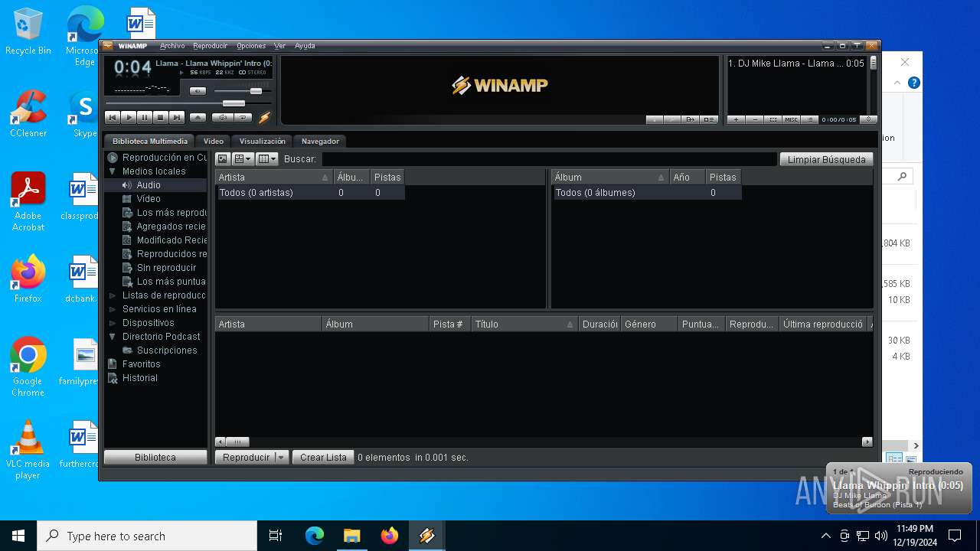Skip to the next track
980x551 pixels.
click(x=177, y=117)
